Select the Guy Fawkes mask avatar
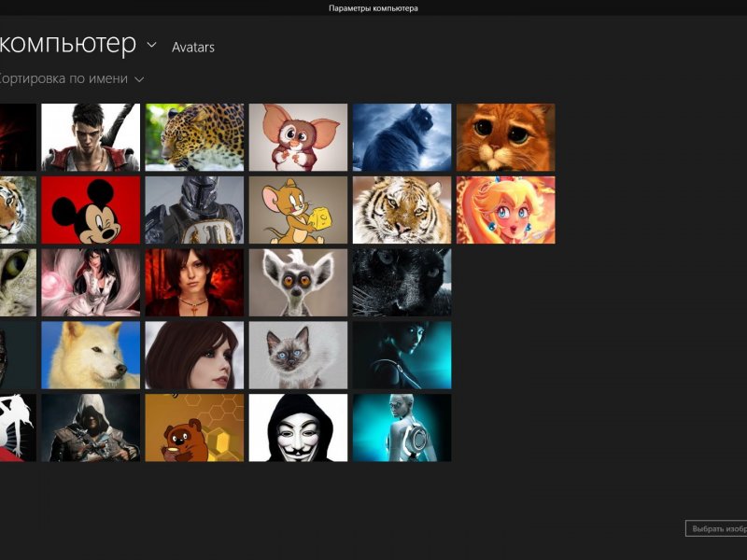The image size is (747, 560). click(298, 427)
